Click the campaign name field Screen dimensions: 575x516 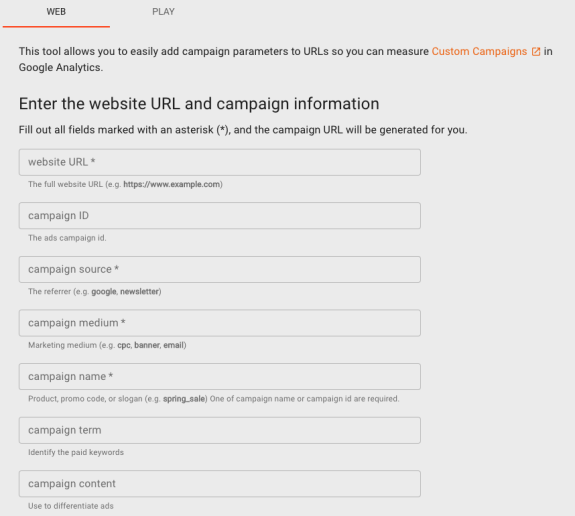point(220,377)
